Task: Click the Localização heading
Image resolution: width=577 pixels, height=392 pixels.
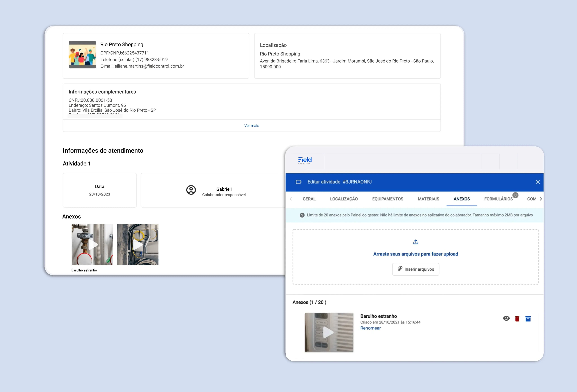Action: (273, 45)
